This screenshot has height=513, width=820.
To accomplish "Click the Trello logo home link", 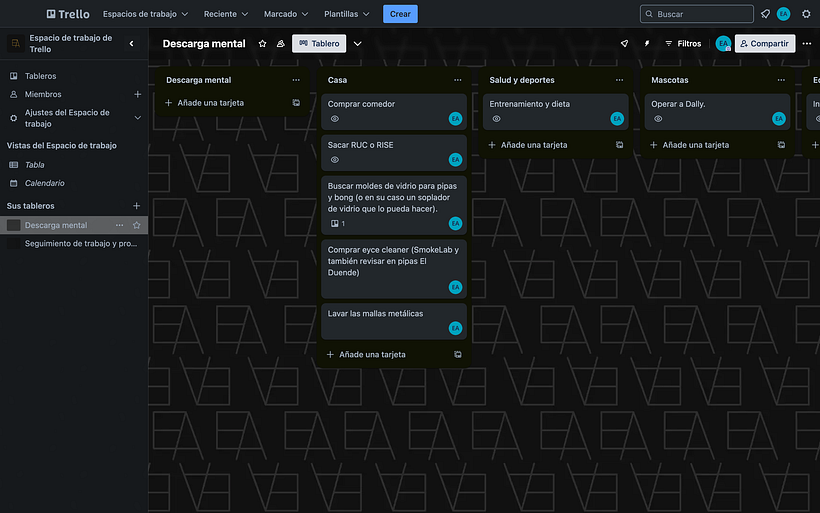I will [x=68, y=14].
